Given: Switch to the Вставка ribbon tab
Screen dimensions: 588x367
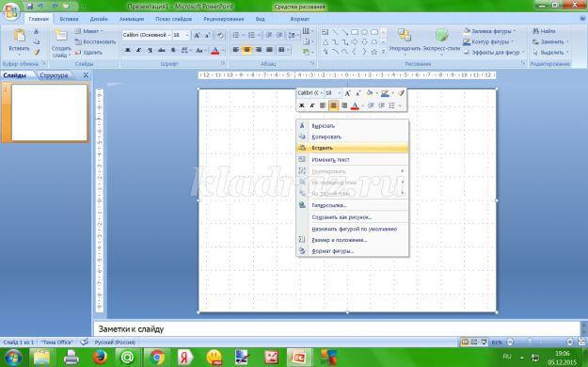Looking at the screenshot, I should pyautogui.click(x=69, y=19).
